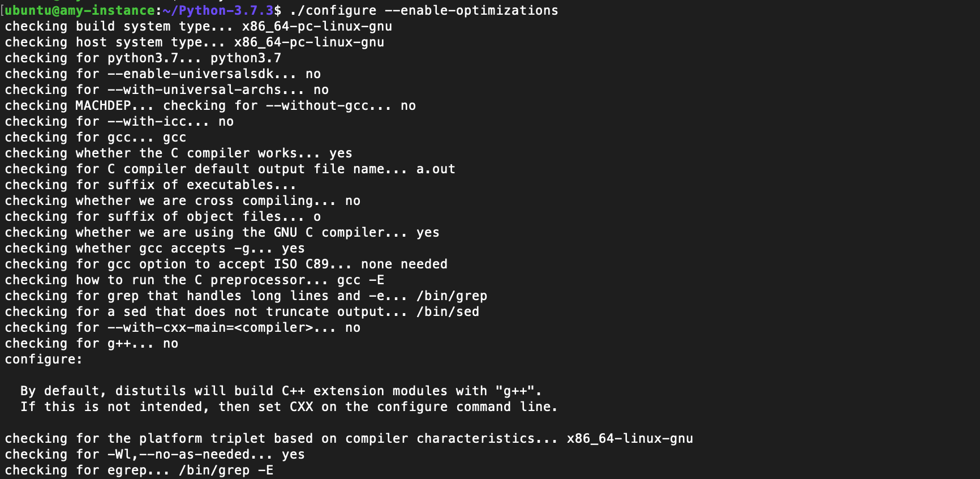The width and height of the screenshot is (980, 479).
Task: Click the ubuntu@amy-instance prompt text
Action: pos(79,10)
